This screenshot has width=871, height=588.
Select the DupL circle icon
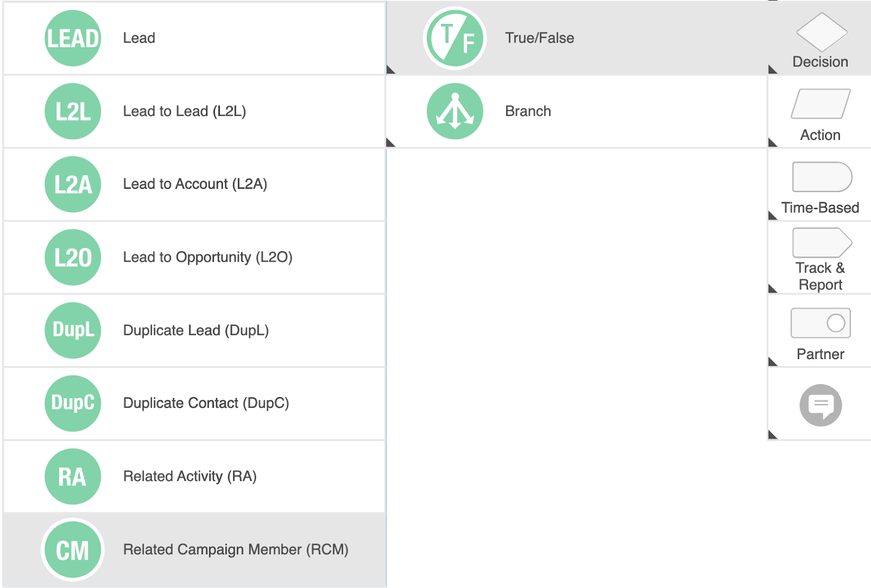tap(73, 330)
